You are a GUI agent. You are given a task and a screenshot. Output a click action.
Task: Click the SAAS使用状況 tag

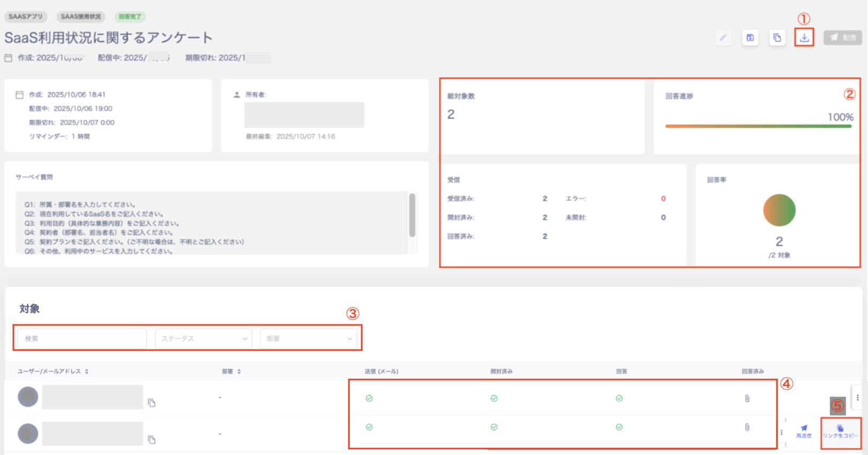coord(81,17)
